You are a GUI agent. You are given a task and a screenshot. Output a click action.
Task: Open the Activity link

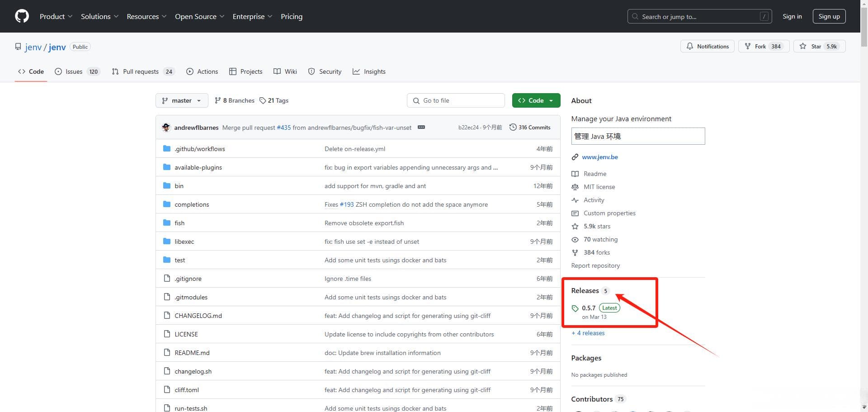(x=594, y=200)
